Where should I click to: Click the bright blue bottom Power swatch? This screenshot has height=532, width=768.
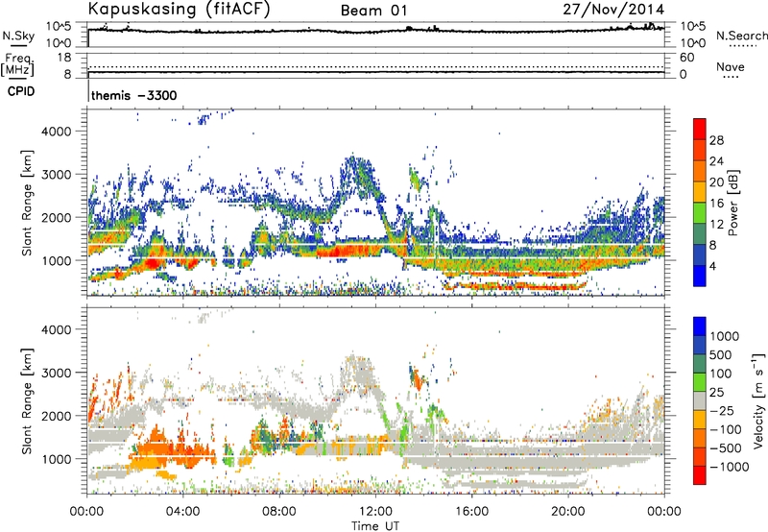[x=700, y=276]
